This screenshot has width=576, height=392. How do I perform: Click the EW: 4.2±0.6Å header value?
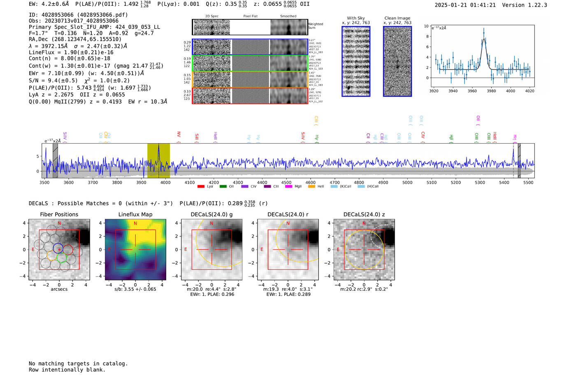(49, 4)
